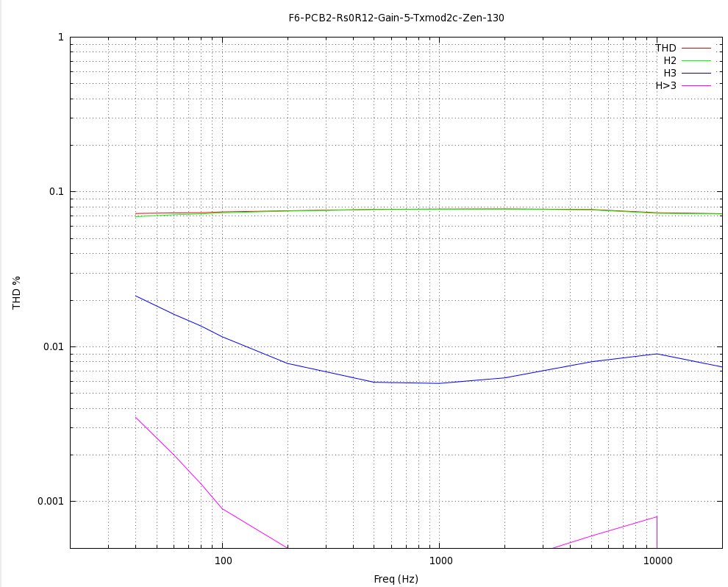728x587 pixels.
Task: Click the y-axis tick label 0.01
Action: click(x=54, y=346)
